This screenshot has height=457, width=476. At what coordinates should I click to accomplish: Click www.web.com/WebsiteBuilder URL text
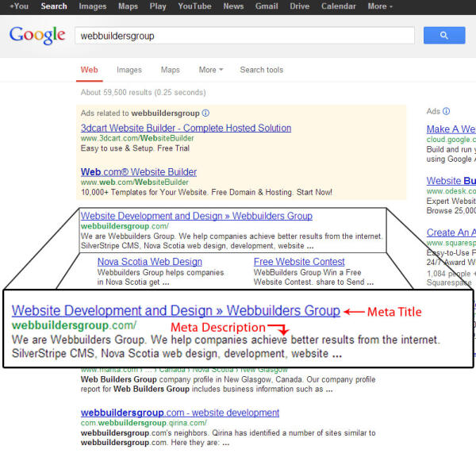point(135,182)
